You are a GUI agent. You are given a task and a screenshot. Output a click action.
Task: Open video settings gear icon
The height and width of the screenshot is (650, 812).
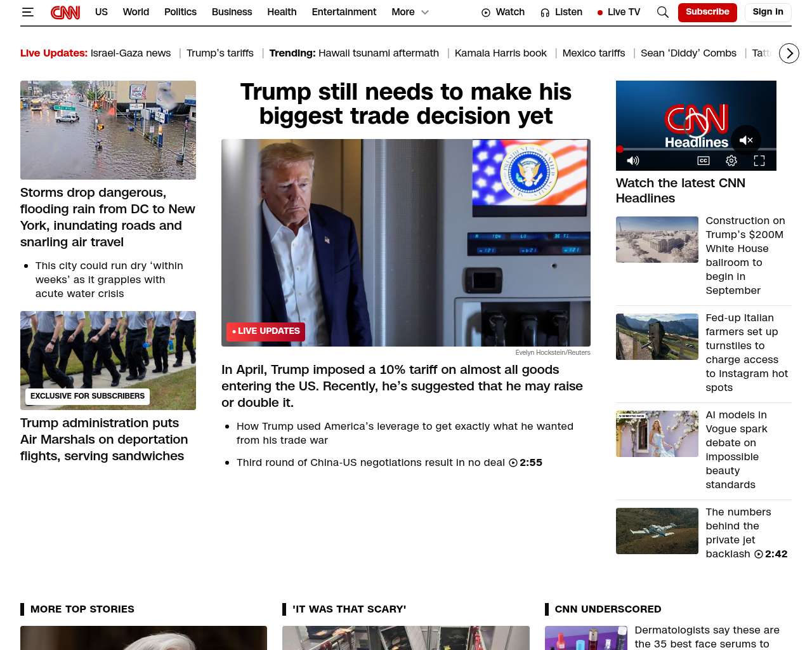[x=731, y=161]
